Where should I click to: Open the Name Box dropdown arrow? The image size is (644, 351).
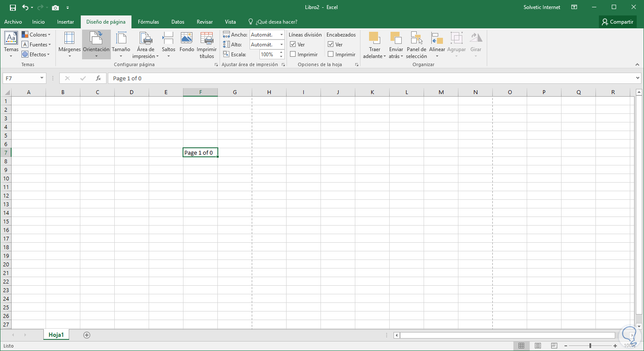(x=42, y=78)
